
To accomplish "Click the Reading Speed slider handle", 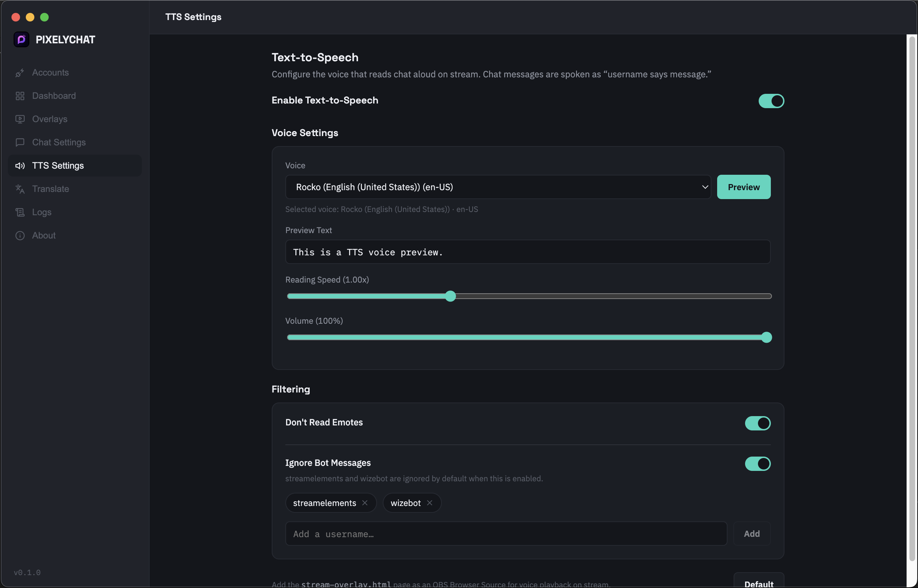I will 450,296.
